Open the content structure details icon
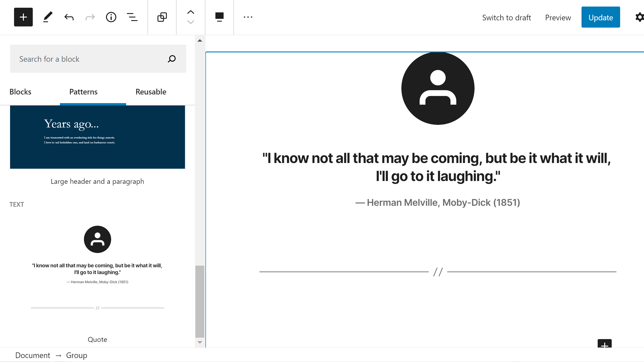The width and height of the screenshot is (644, 362). 111,17
